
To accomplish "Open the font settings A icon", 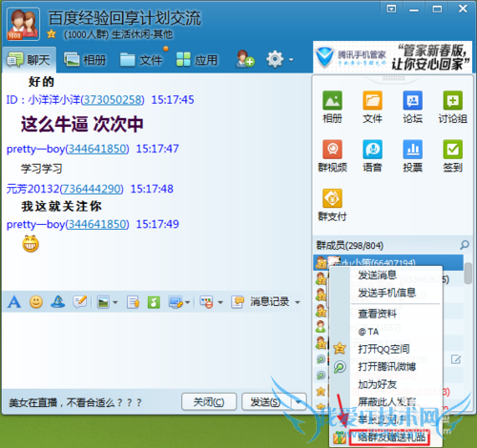I will pos(14,302).
